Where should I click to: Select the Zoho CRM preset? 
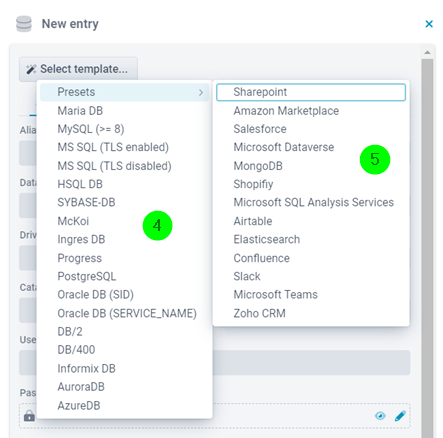311,313
